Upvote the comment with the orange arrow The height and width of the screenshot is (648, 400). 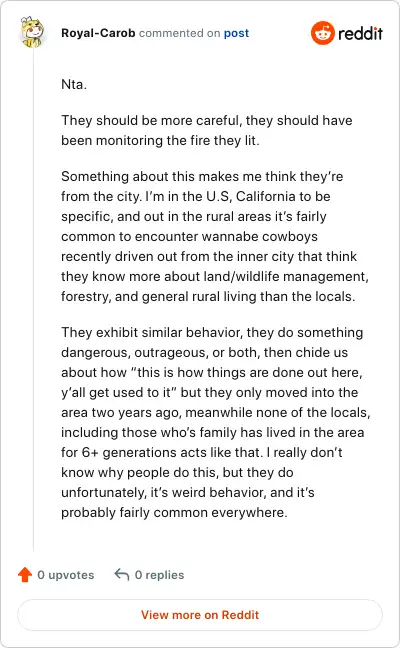(x=25, y=574)
